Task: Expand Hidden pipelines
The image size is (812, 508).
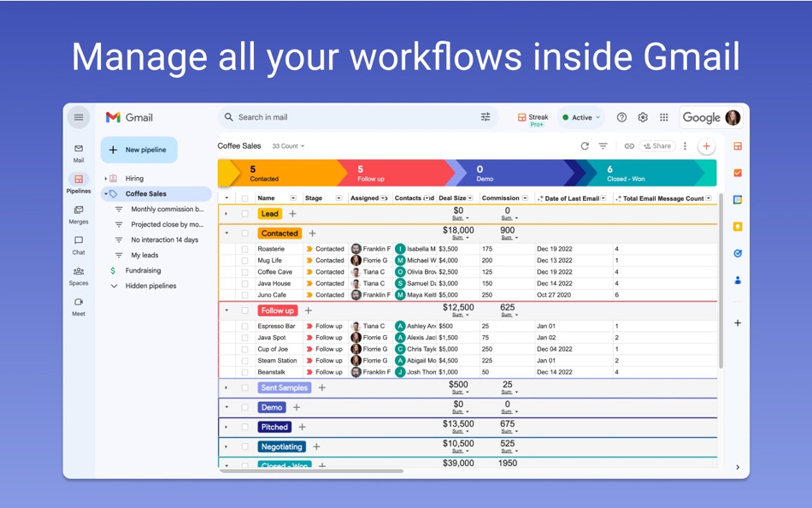Action: point(114,286)
